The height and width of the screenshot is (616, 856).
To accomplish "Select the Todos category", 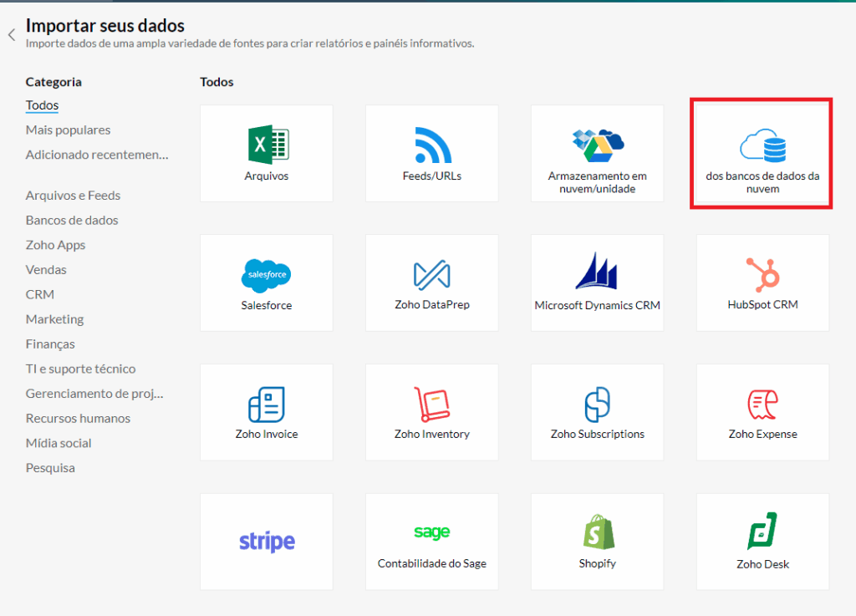I will (42, 105).
